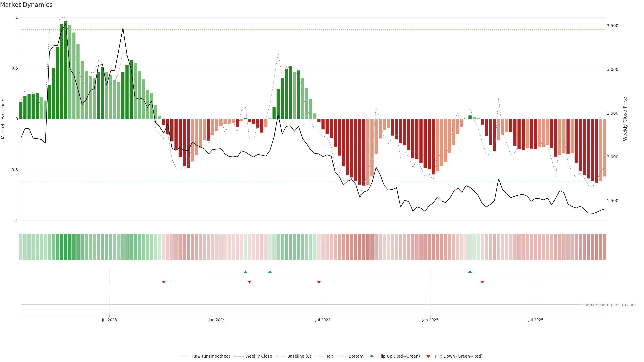Click the red Flip Down marker nearest Jul 2024

(x=319, y=282)
